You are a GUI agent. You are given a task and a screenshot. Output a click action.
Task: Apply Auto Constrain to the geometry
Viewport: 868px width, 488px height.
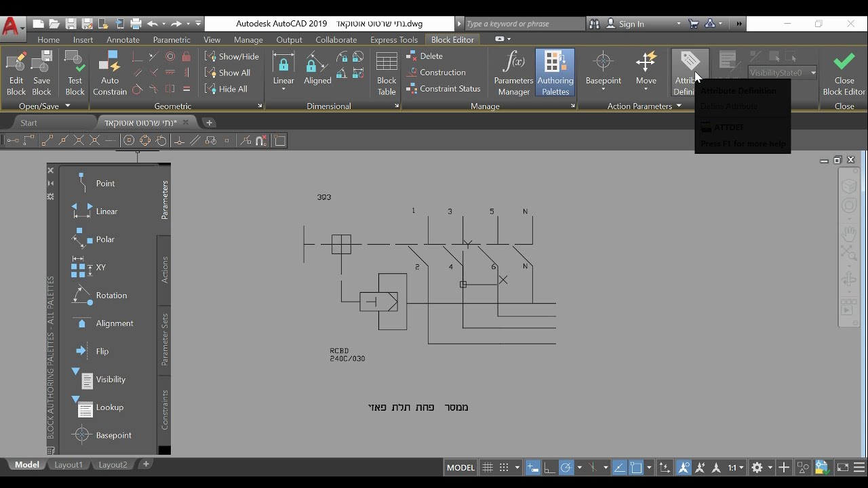coord(110,73)
